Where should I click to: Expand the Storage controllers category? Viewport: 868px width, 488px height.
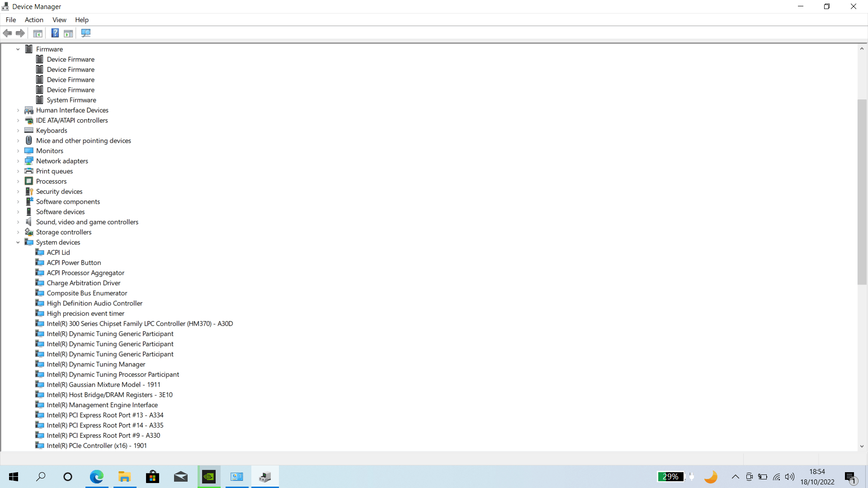tap(18, 232)
